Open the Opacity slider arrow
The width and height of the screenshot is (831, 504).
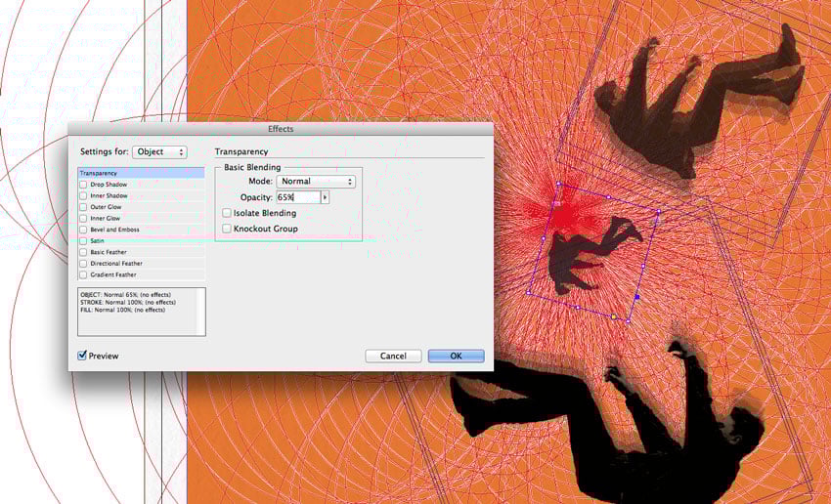[326, 197]
